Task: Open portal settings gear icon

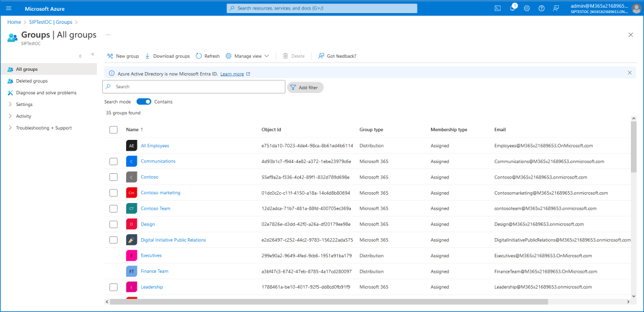Action: point(526,8)
